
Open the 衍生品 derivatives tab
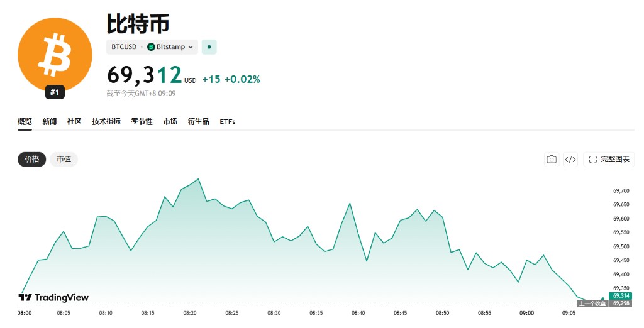(198, 121)
